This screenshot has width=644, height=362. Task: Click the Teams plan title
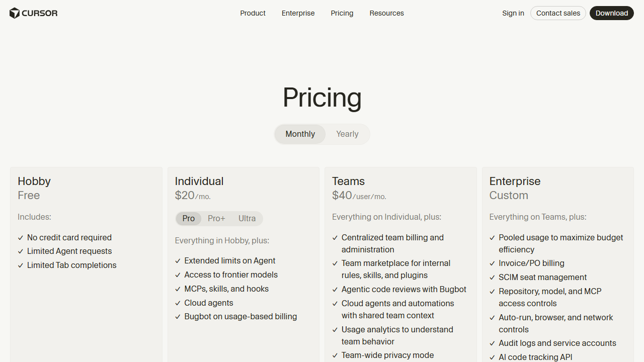pos(348,181)
